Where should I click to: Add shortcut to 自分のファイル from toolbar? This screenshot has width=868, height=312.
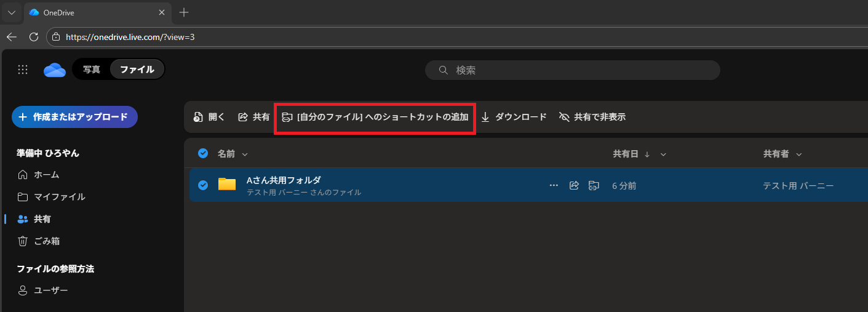point(375,117)
